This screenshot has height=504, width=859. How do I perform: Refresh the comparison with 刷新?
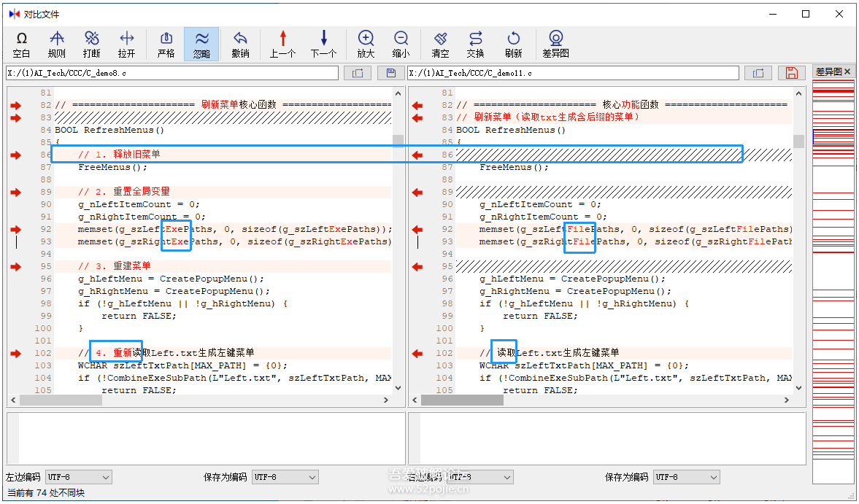pos(515,42)
